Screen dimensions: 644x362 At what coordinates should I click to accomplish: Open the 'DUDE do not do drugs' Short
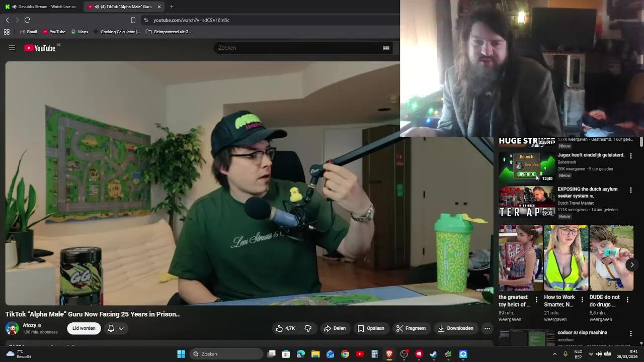(611, 258)
